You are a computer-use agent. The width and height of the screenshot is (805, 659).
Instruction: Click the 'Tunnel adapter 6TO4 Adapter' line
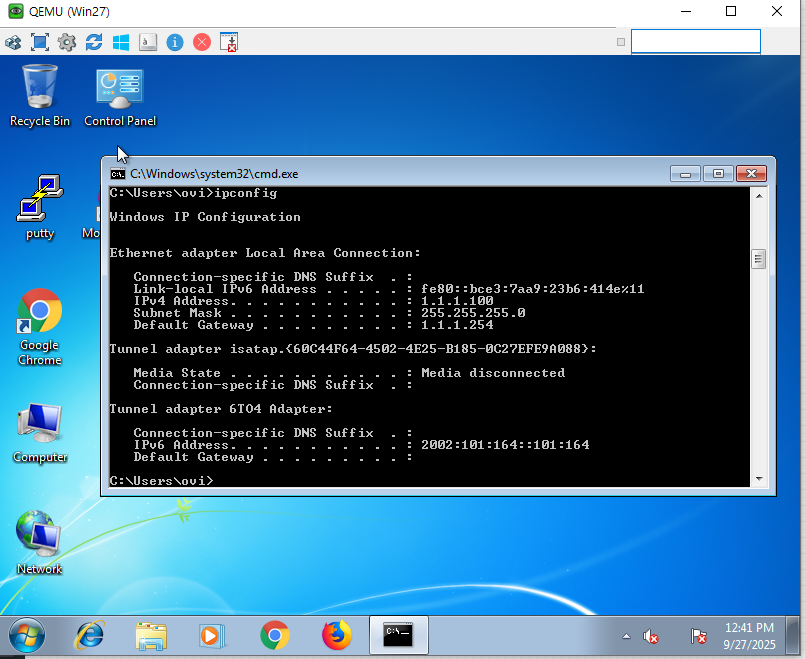pos(221,409)
